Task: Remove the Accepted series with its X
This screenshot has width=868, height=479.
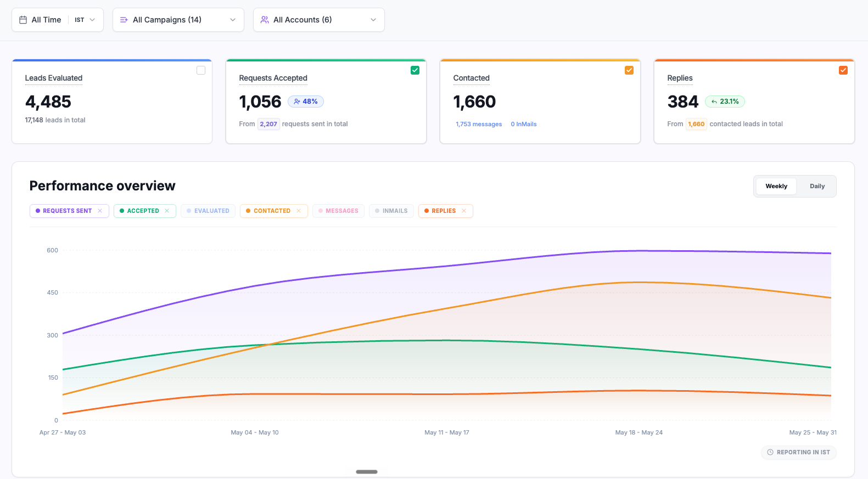Action: pos(167,211)
